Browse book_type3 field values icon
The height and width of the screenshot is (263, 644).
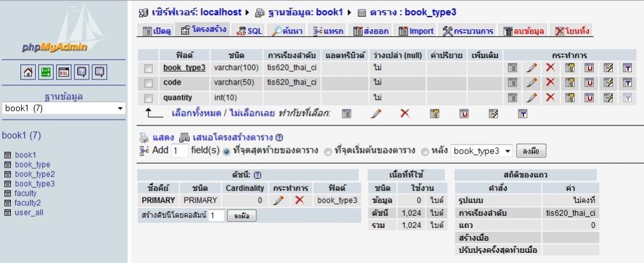[x=512, y=68]
